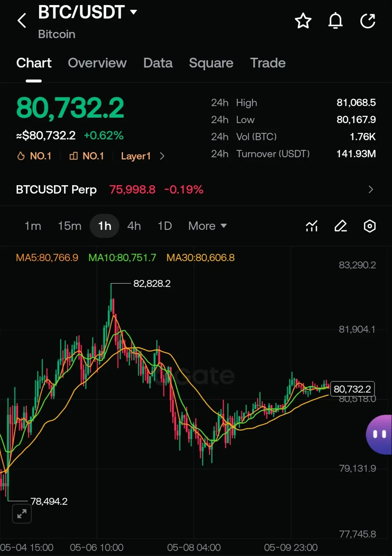
Task: Tap the 24h High value 81,068.5
Action: pyautogui.click(x=356, y=103)
